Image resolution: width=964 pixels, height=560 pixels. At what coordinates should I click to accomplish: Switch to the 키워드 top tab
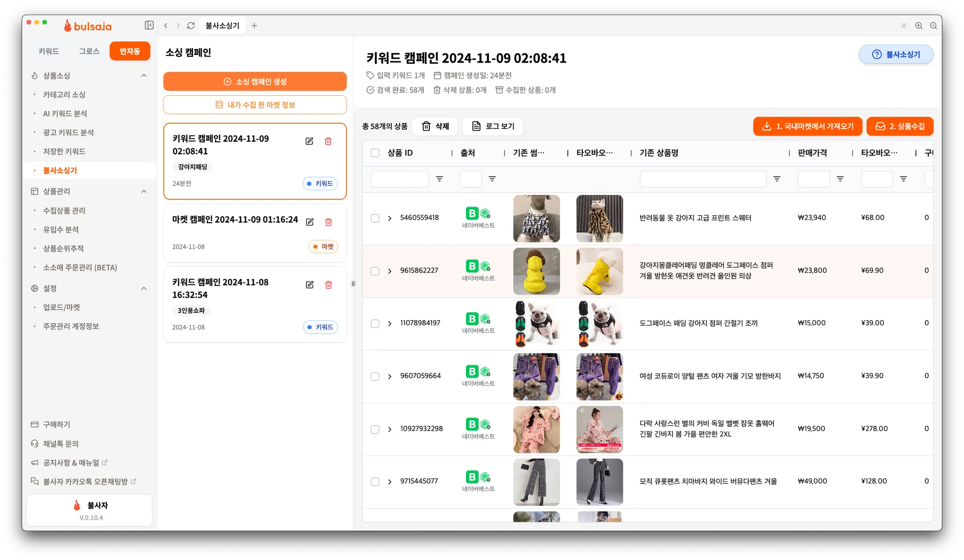[x=48, y=51]
